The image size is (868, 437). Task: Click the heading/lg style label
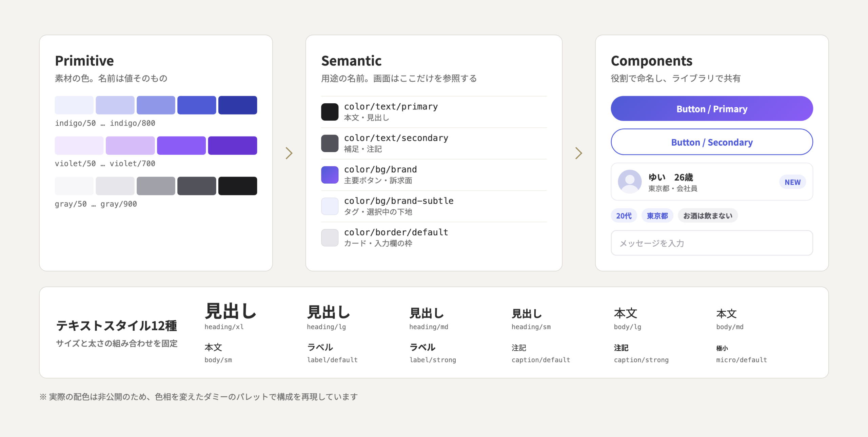[326, 327]
